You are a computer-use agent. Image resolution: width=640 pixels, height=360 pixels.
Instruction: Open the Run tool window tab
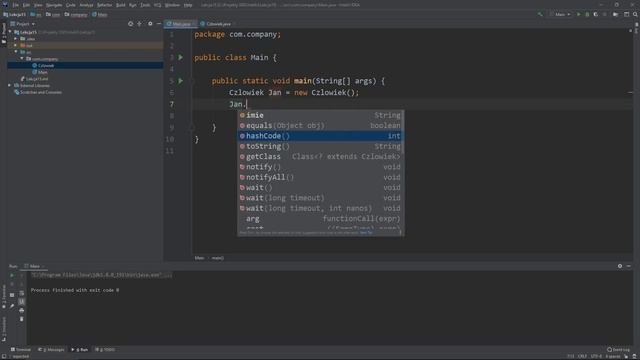80,349
